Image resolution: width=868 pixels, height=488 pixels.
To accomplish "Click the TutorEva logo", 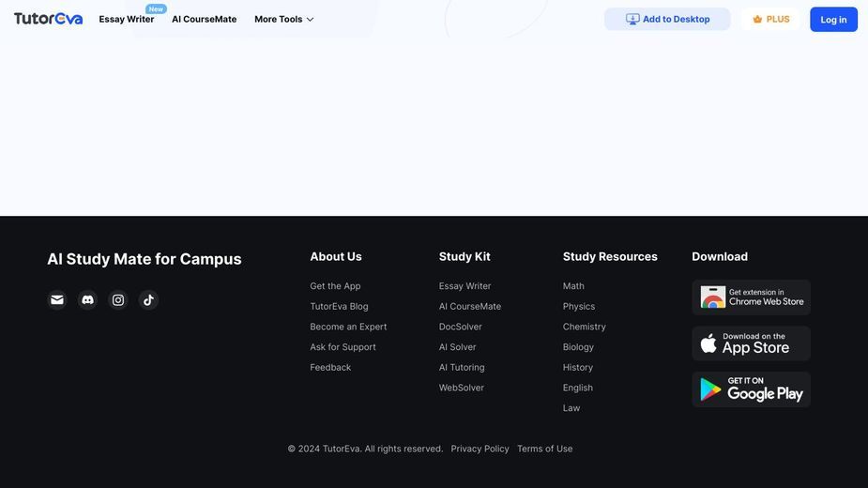I will click(48, 19).
